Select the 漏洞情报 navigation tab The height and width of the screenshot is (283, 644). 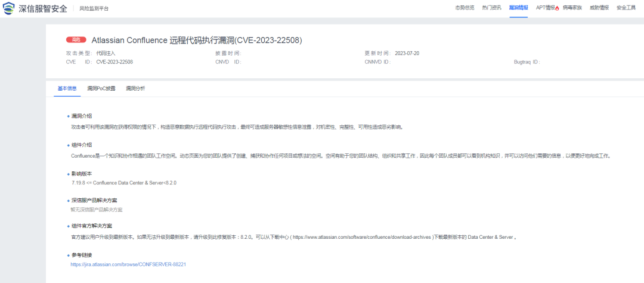tap(518, 8)
